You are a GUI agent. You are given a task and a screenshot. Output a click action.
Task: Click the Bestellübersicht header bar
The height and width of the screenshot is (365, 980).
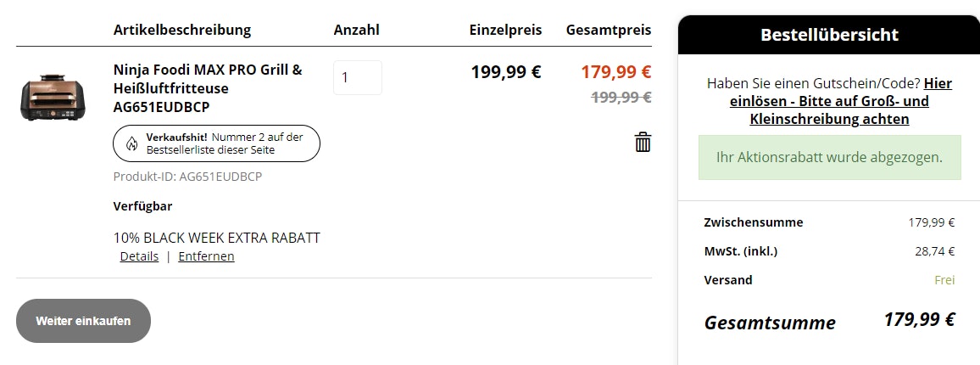point(828,35)
